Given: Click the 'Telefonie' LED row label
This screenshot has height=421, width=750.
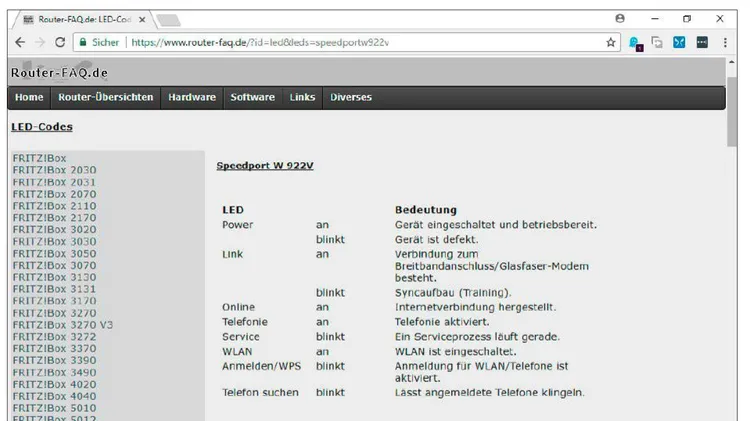Looking at the screenshot, I should point(245,322).
